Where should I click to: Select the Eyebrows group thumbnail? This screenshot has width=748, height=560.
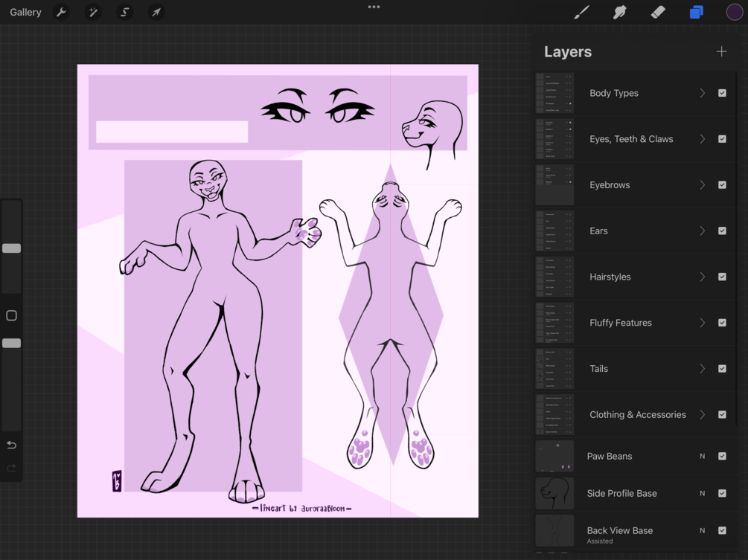point(554,185)
